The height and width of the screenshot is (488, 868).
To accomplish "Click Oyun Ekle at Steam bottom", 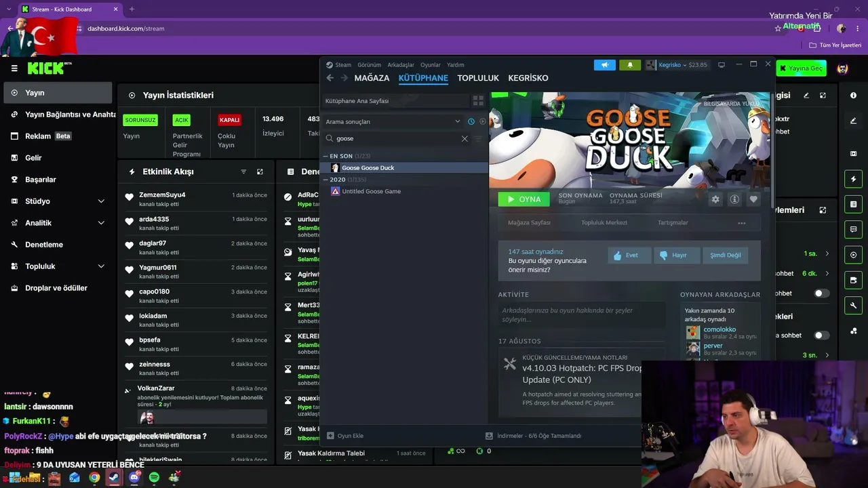I will click(345, 436).
